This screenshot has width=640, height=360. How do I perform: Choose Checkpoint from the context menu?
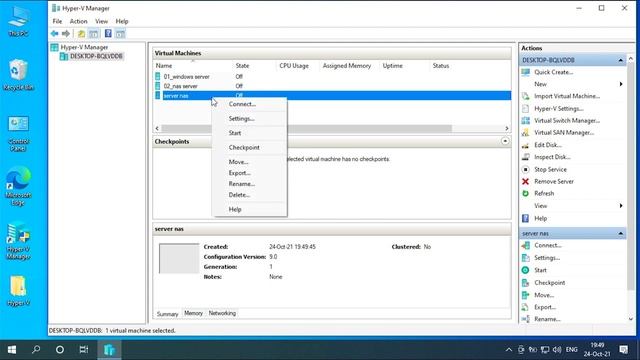click(249, 148)
